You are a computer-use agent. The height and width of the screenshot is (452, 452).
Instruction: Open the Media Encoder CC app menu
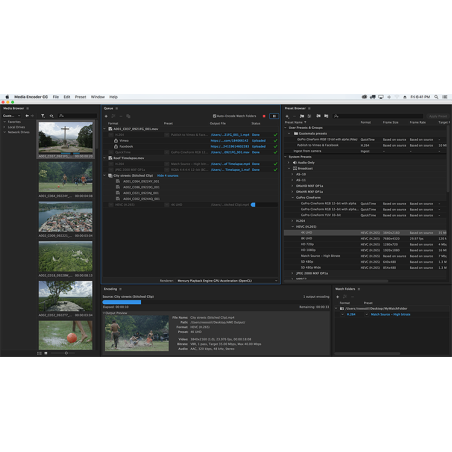(x=31, y=97)
